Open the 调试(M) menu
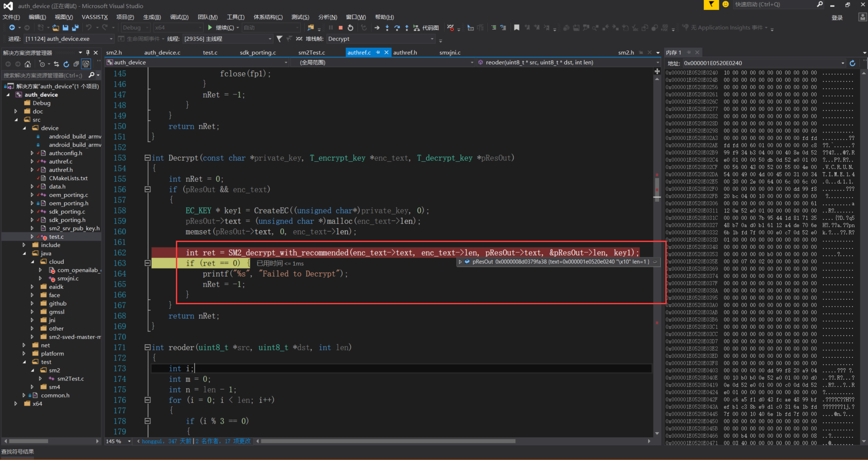 coord(180,17)
